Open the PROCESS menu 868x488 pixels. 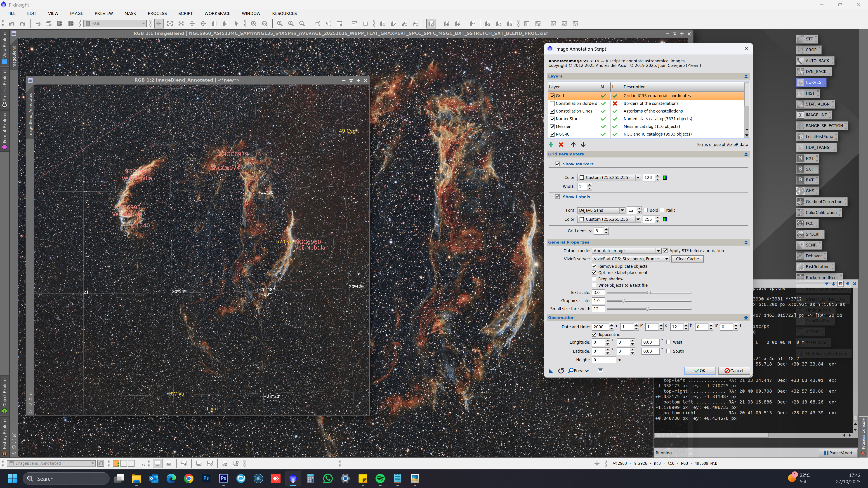coord(157,14)
